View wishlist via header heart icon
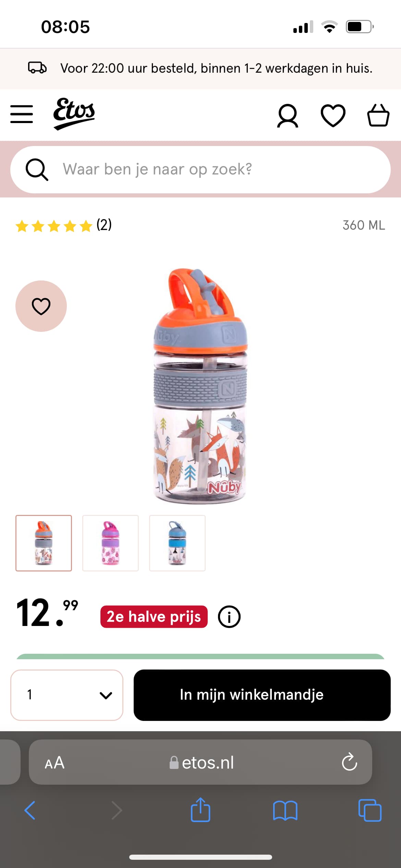Screen dimensions: 401x868 [333, 116]
